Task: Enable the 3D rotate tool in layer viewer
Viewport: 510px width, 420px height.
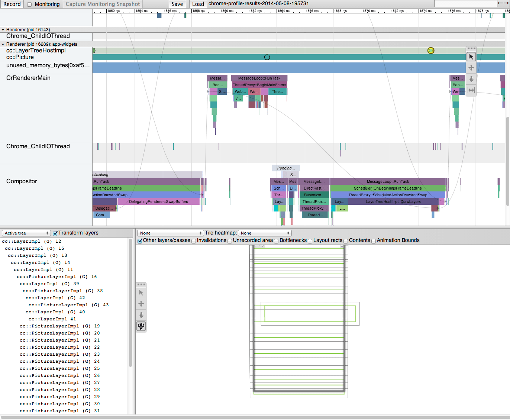Action: click(141, 326)
